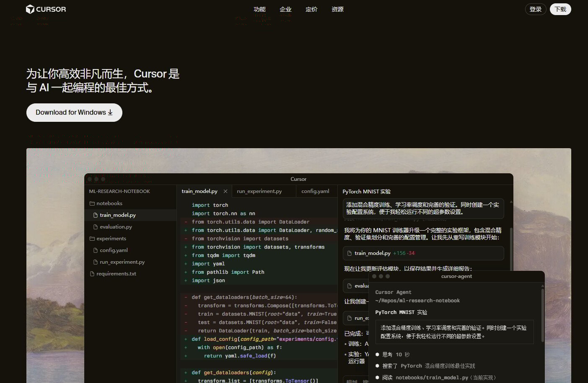Click the cursor-agent window title
Screen dimensions: 588x383
click(x=456, y=276)
